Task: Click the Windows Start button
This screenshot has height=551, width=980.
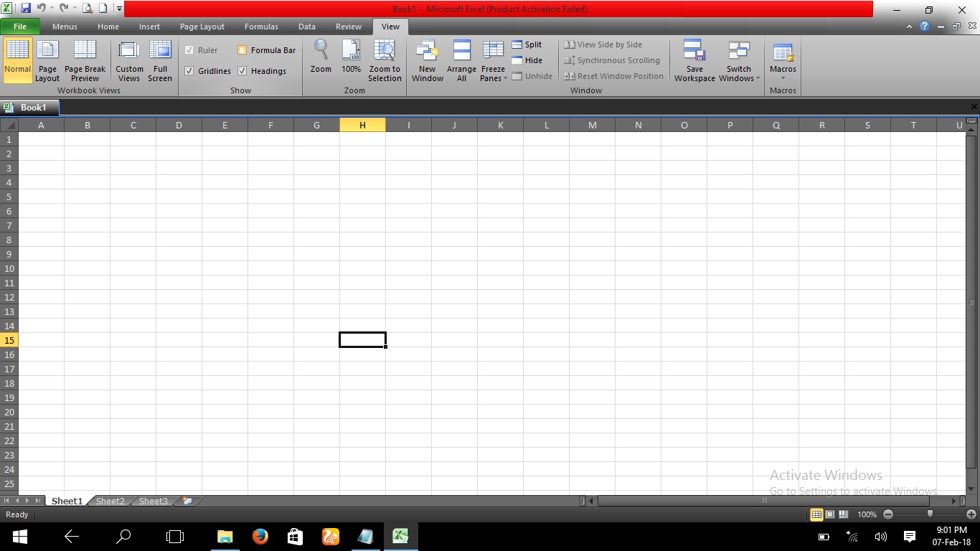Action: coord(19,536)
